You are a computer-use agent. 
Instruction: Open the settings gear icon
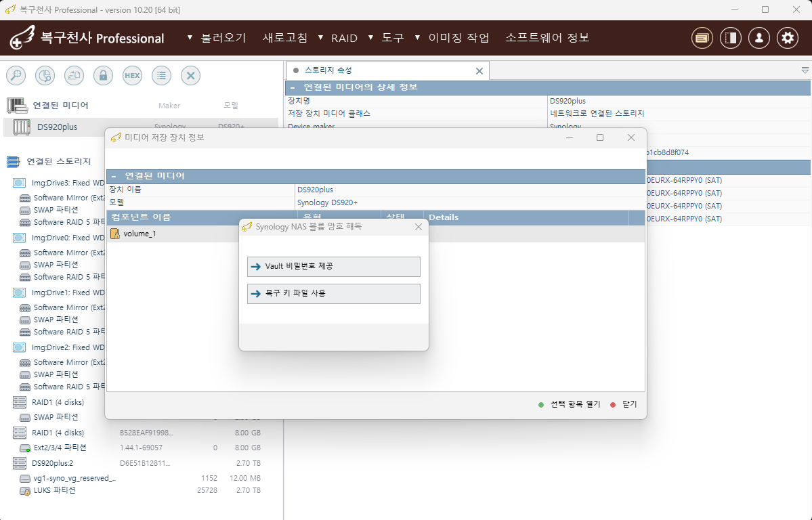tap(788, 38)
